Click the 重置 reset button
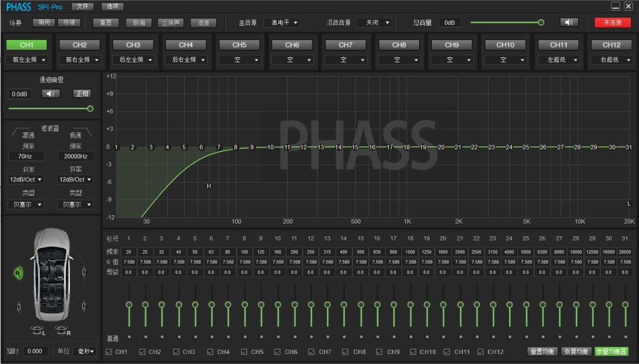This screenshot has height=364, width=639. [106, 23]
